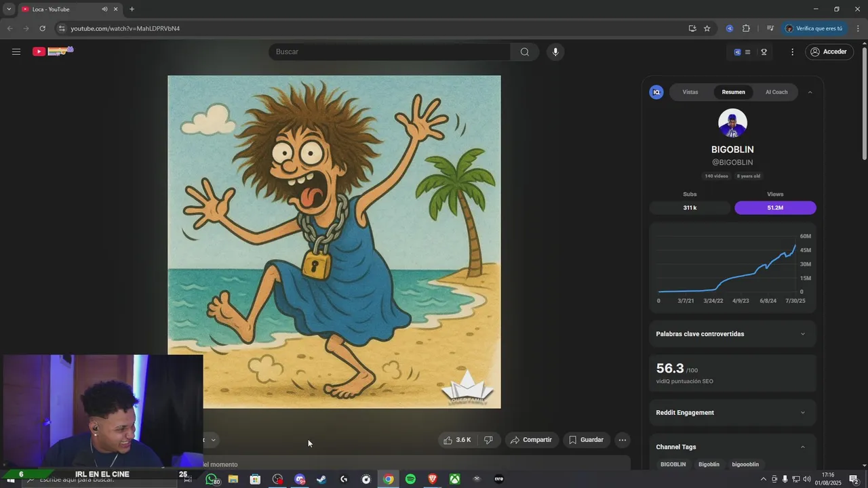Click the magnifier search button
The width and height of the screenshot is (868, 488).
coord(525,52)
